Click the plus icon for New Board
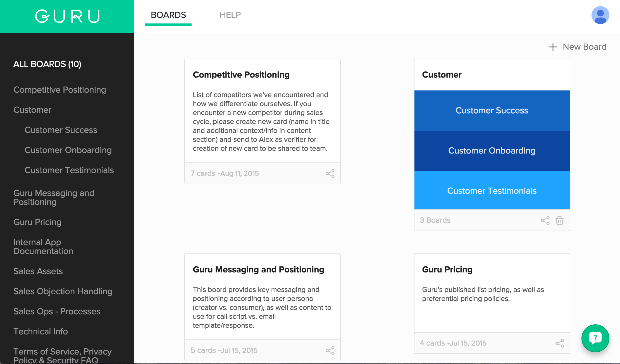The image size is (620, 364). 553,47
